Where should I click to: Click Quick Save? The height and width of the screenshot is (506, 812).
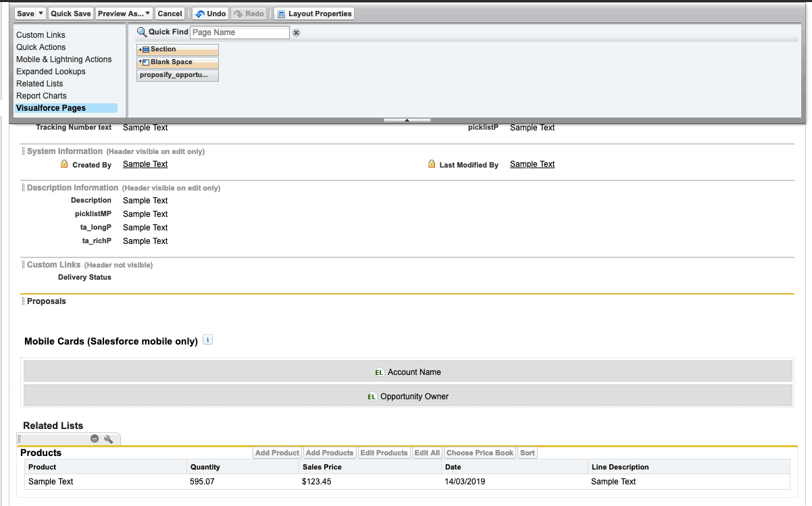pos(71,14)
